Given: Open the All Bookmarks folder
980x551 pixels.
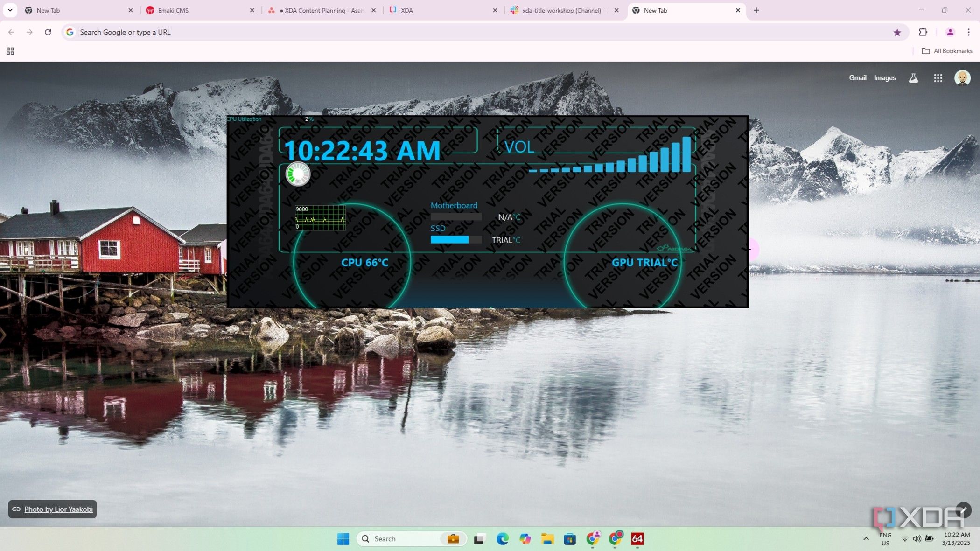Looking at the screenshot, I should click(x=947, y=51).
